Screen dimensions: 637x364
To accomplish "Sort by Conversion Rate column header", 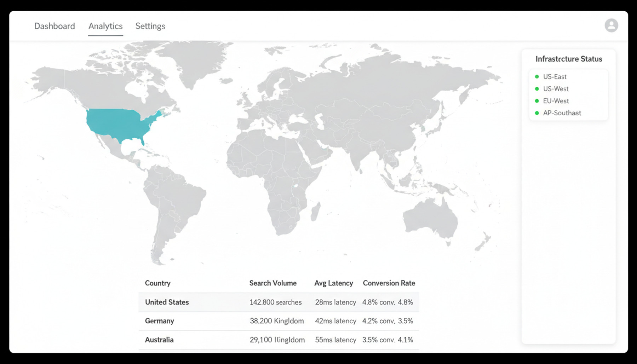I will [x=389, y=283].
